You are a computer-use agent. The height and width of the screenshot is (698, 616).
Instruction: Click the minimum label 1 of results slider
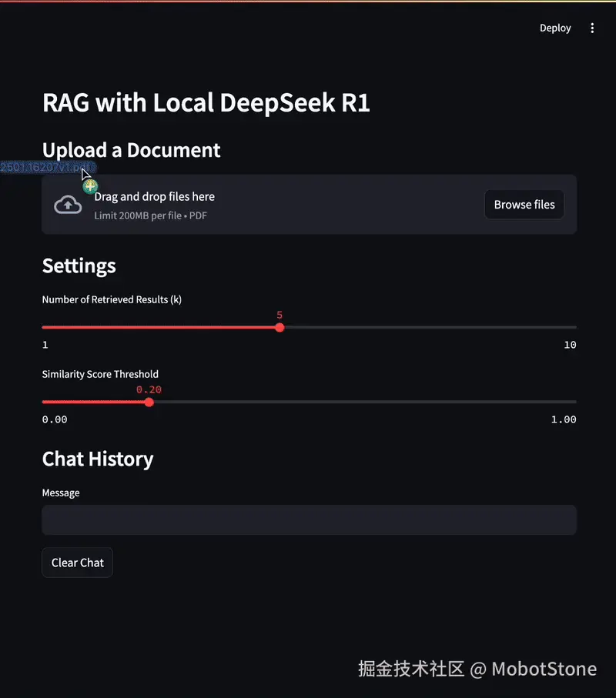tap(45, 345)
